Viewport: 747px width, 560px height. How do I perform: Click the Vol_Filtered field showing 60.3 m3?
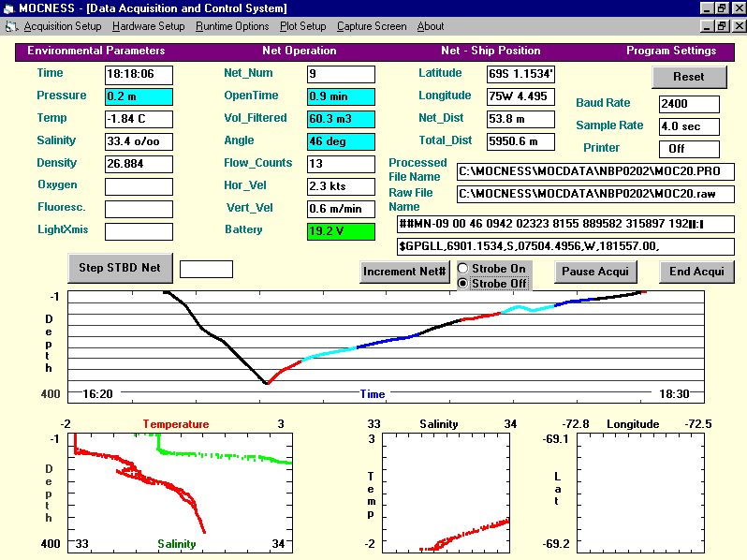(341, 119)
